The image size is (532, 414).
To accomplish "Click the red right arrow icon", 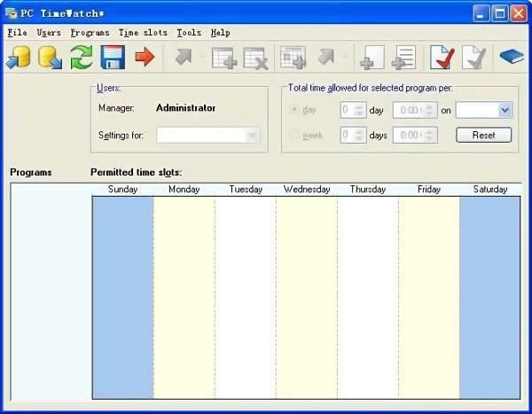I will coord(145,57).
